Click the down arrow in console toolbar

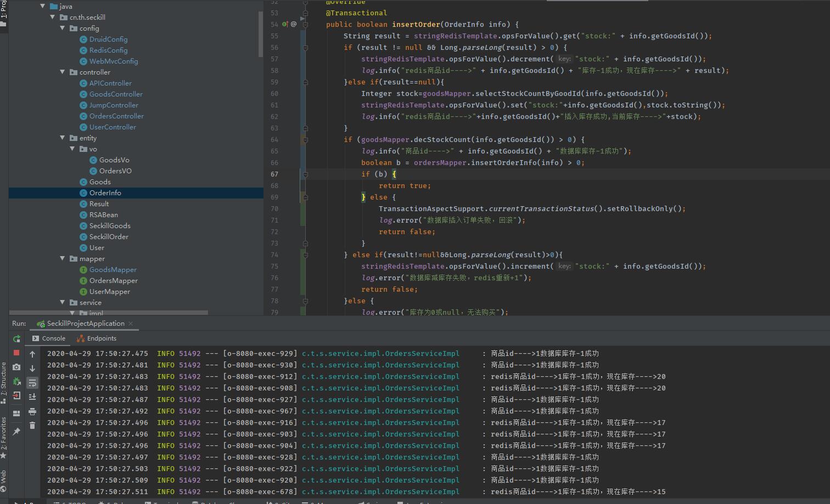tap(32, 369)
